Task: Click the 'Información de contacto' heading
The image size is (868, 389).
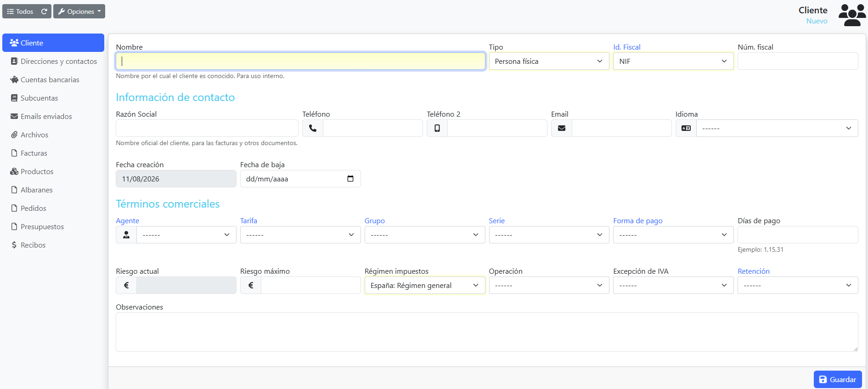Action: 175,97
